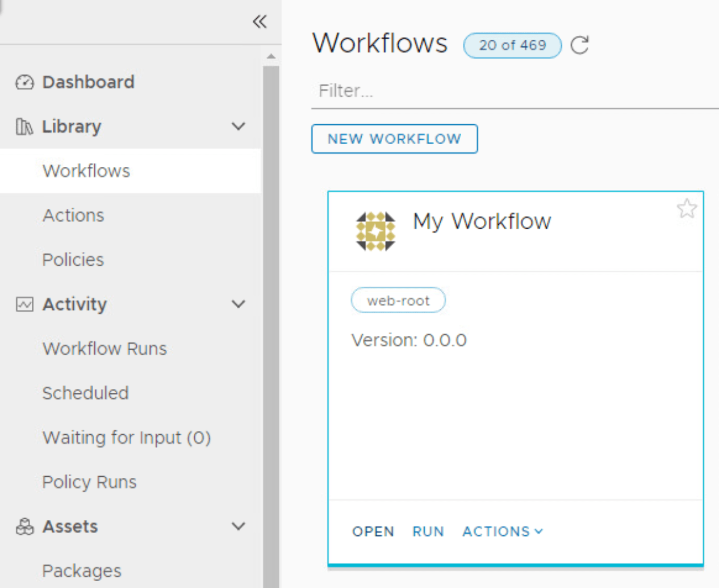Go to Actions in the sidebar

coord(73,216)
